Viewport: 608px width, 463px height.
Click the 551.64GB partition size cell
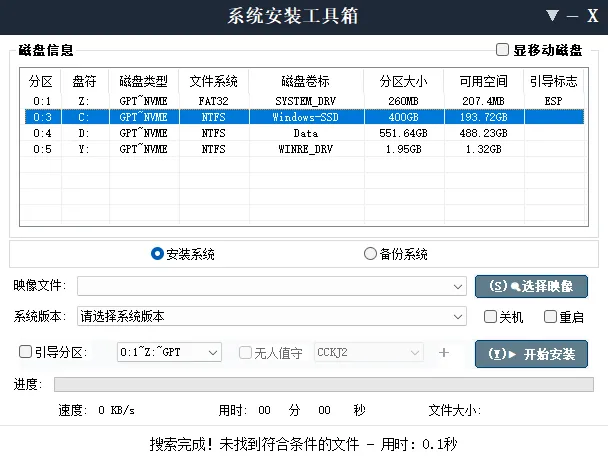point(403,133)
